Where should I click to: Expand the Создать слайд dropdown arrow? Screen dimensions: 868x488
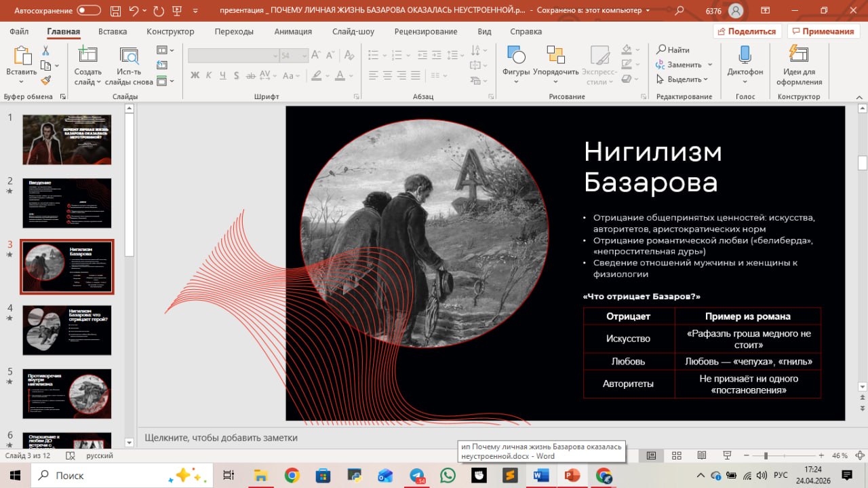98,82
